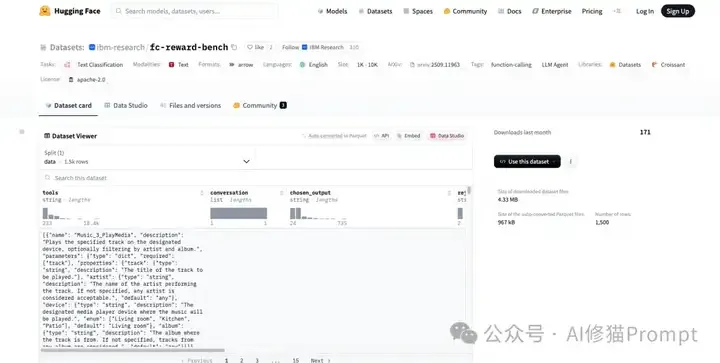Focus the top search models, datasets, users field
Image resolution: width=720 pixels, height=363 pixels.
point(194,11)
